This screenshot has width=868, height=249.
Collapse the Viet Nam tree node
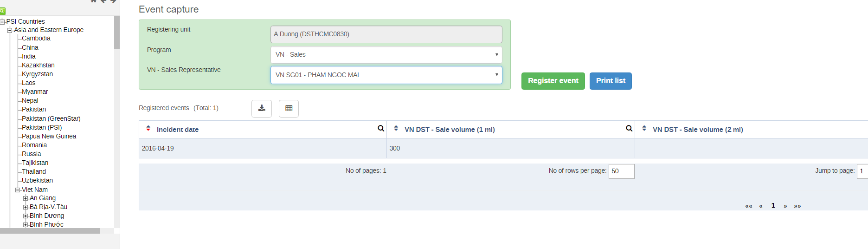(18, 190)
